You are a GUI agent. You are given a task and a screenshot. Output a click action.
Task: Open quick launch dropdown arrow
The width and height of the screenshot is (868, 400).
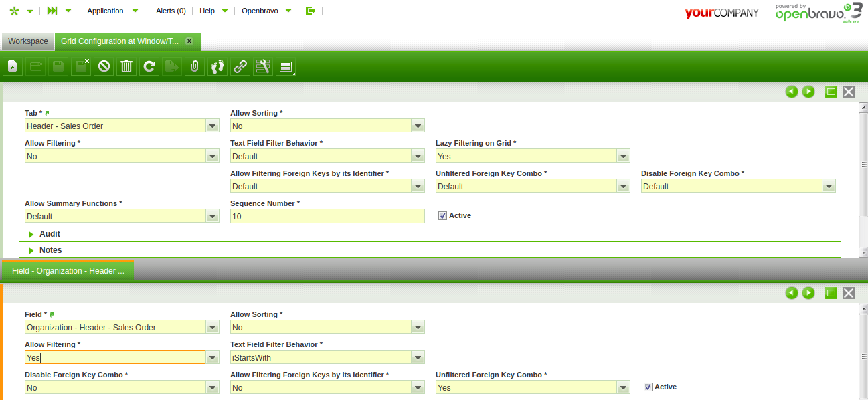pyautogui.click(x=68, y=11)
